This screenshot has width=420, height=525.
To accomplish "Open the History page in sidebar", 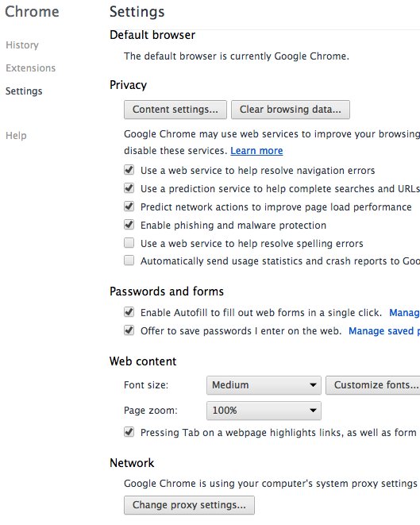I will (22, 44).
